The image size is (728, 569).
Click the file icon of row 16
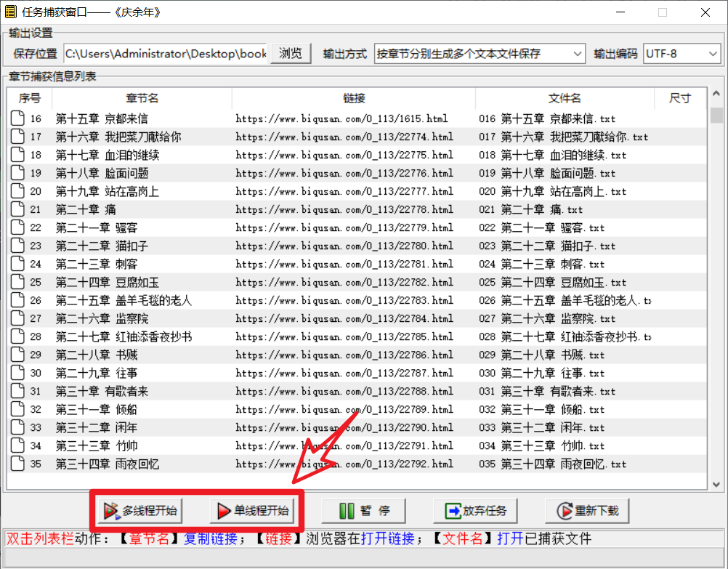click(17, 118)
